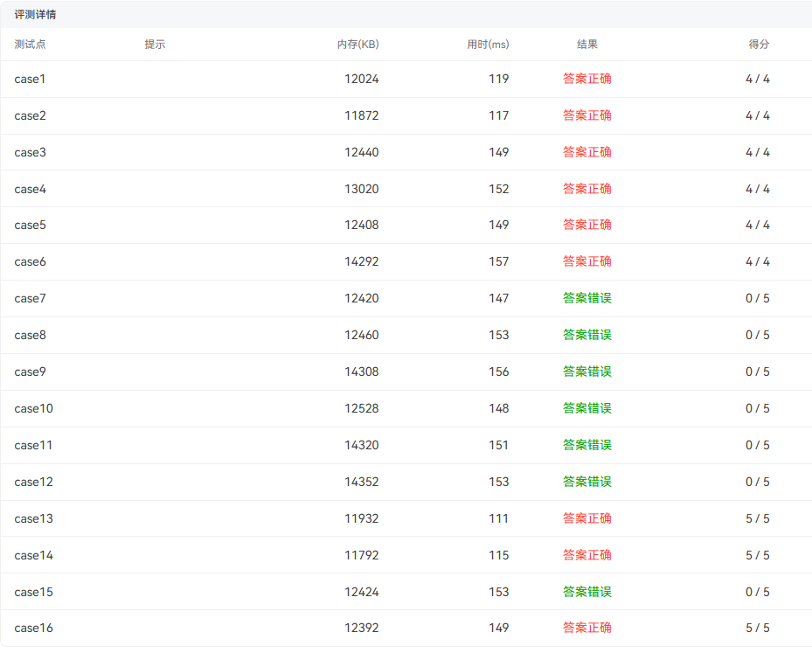Click the 得分 column header

coord(759,44)
